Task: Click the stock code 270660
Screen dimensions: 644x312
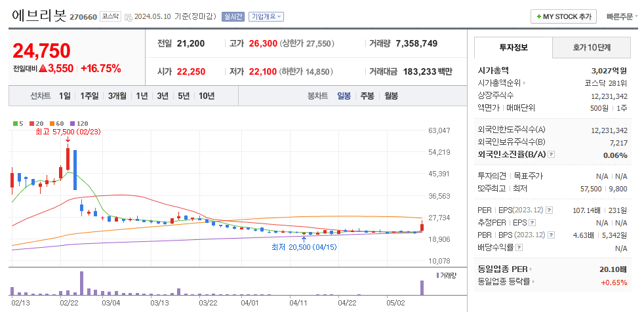Action: [x=83, y=17]
